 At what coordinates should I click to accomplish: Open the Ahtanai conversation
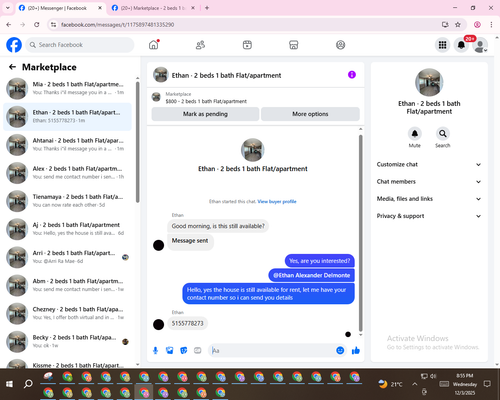pyautogui.click(x=67, y=145)
